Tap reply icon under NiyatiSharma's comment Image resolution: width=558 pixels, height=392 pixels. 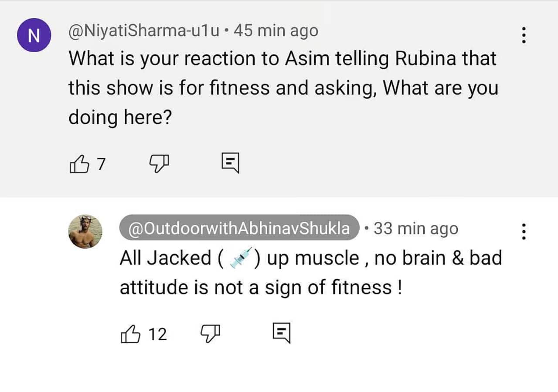point(230,163)
